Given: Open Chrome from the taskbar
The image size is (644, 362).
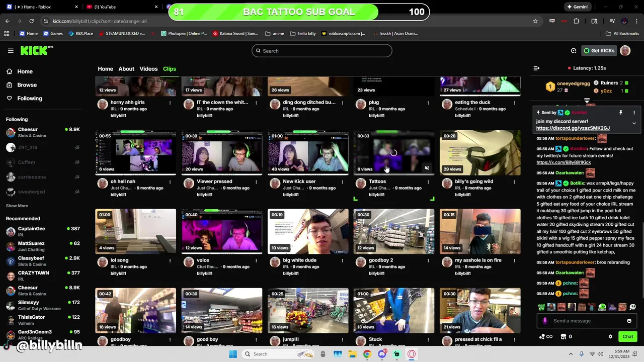Looking at the screenshot, I should [367, 354].
